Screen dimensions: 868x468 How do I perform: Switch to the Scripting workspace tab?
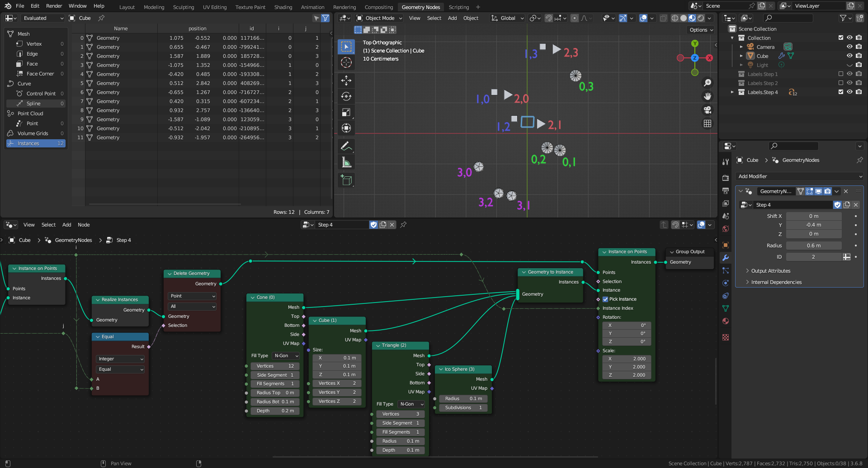click(x=458, y=7)
